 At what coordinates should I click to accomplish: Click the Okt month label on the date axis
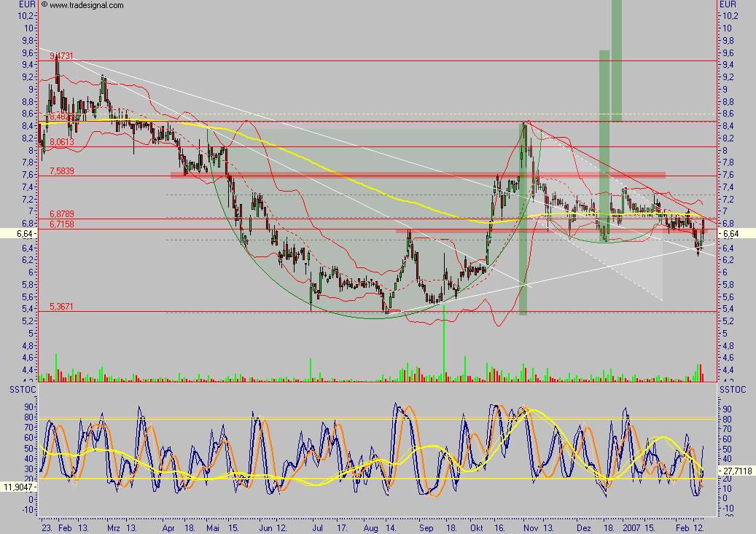tap(476, 527)
